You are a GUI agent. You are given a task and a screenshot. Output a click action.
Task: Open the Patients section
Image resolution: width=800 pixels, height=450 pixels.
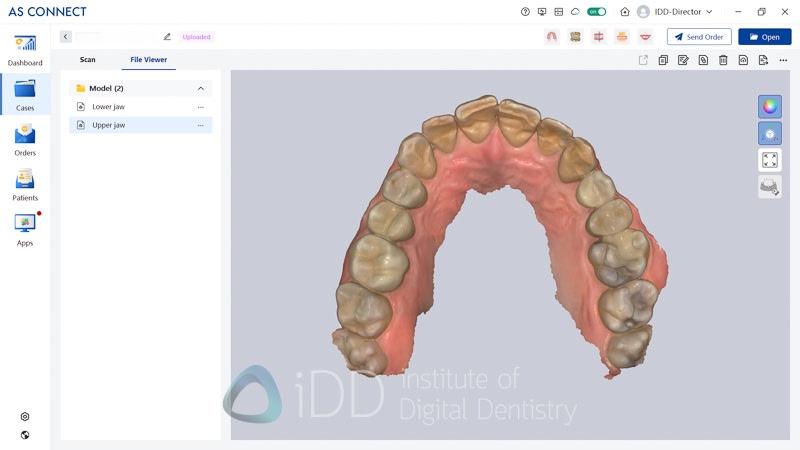pyautogui.click(x=25, y=185)
